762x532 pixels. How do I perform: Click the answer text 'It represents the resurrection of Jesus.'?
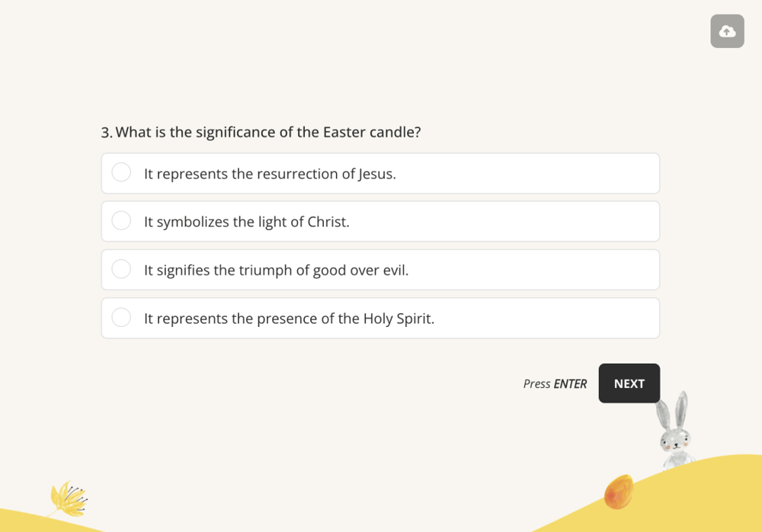pyautogui.click(x=270, y=174)
